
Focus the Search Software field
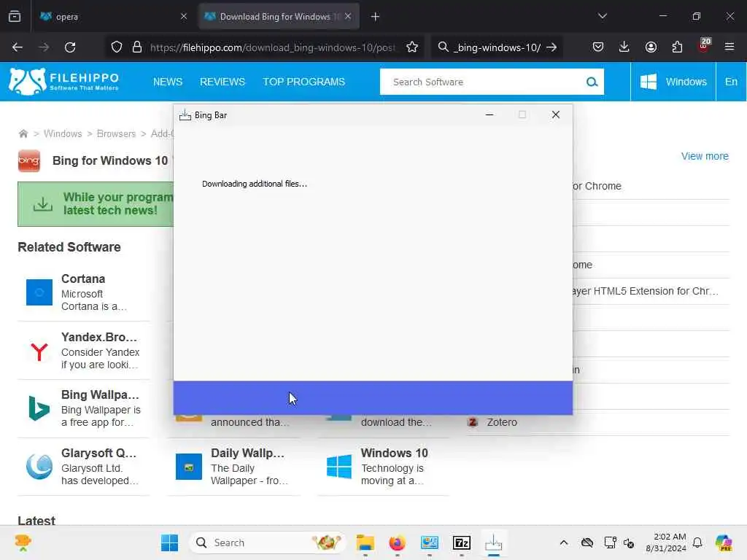481,82
